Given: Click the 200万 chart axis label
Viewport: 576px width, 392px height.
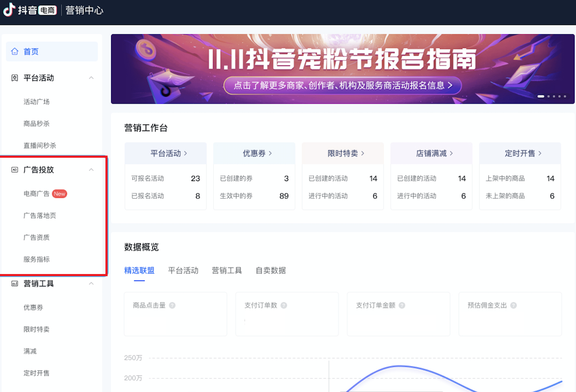Looking at the screenshot, I should pos(133,378).
